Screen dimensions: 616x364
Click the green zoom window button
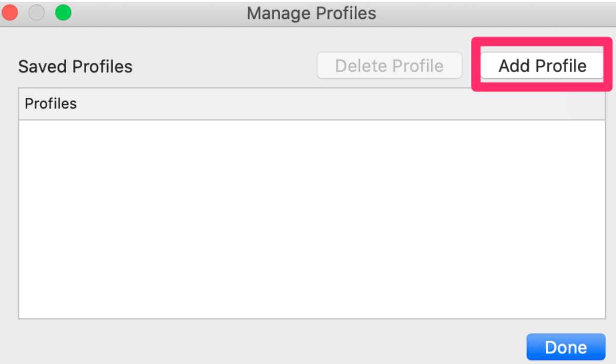click(63, 12)
